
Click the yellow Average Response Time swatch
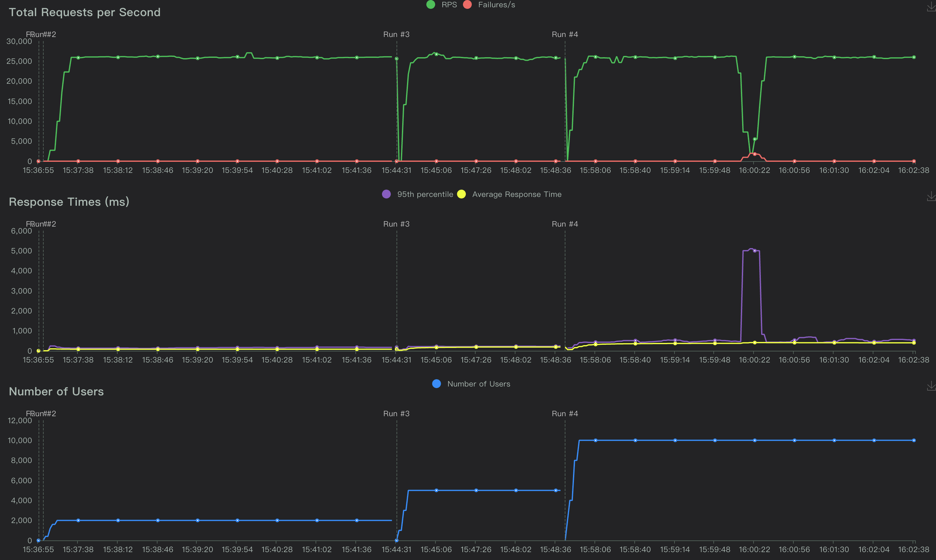click(461, 194)
